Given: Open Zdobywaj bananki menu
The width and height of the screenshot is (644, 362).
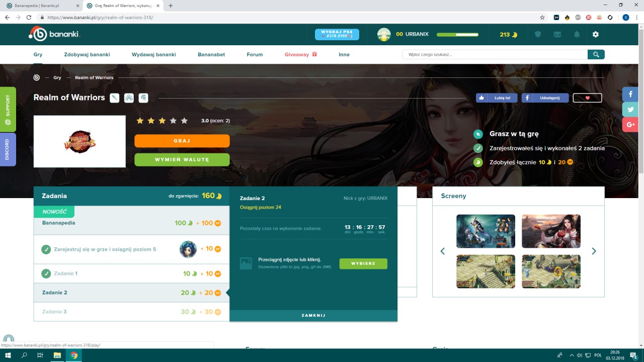Looking at the screenshot, I should [87, 54].
